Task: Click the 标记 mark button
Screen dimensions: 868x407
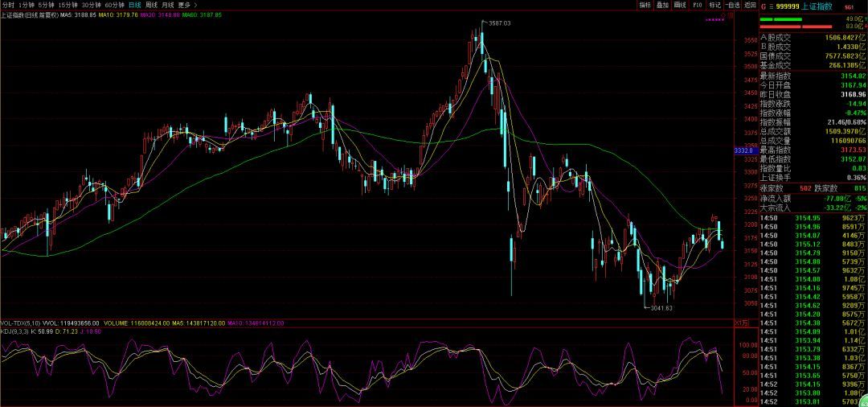Action: (714, 5)
